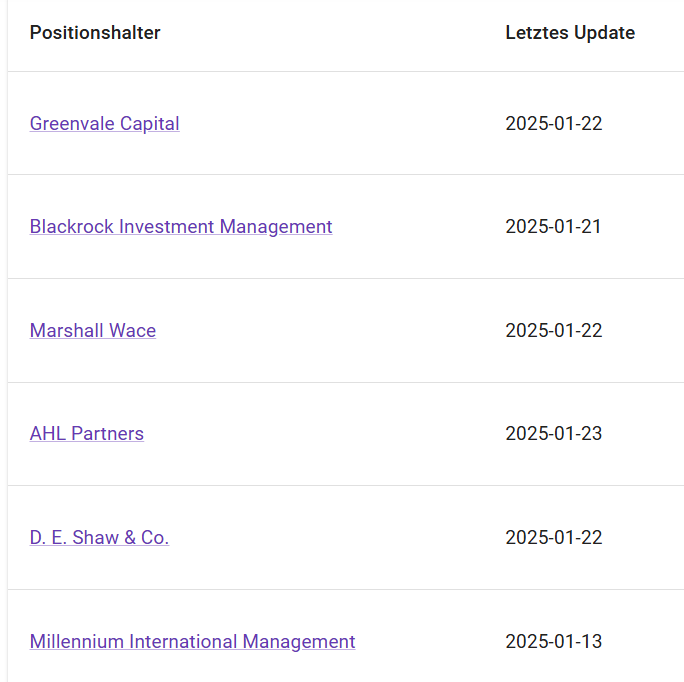Click the 2025-01-21 date cell

[553, 227]
